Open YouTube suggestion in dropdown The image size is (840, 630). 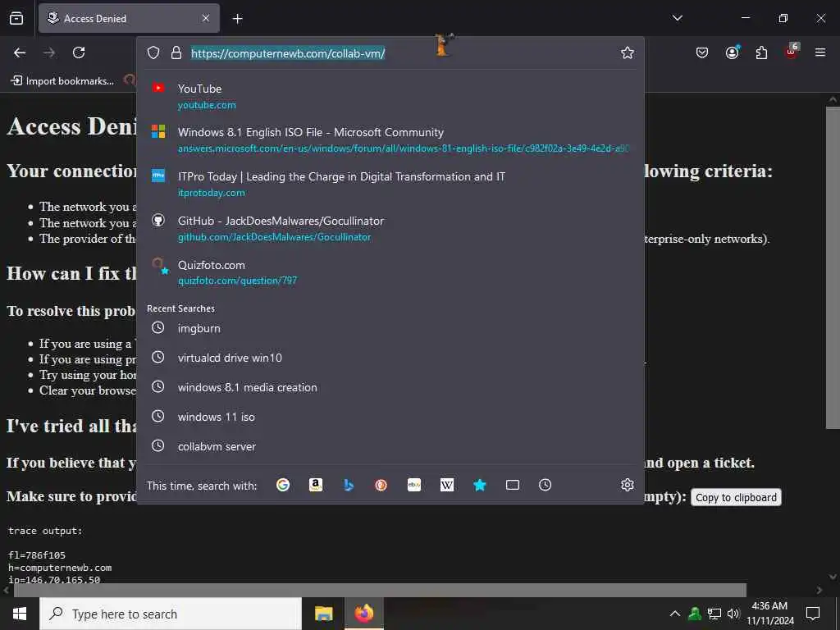pyautogui.click(x=390, y=96)
